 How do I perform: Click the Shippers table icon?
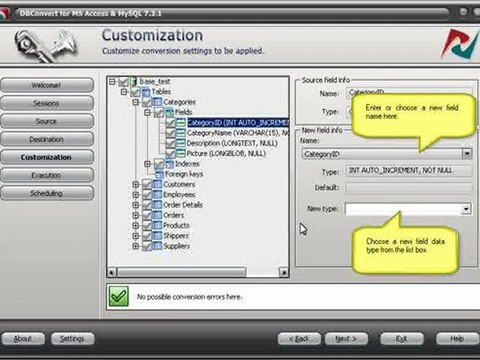[x=157, y=236]
